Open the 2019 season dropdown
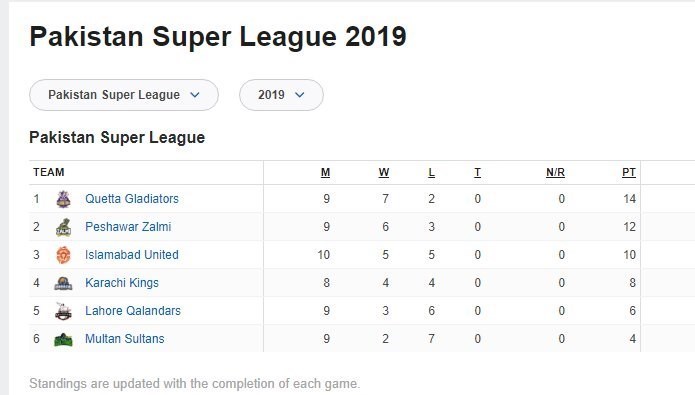 click(281, 95)
